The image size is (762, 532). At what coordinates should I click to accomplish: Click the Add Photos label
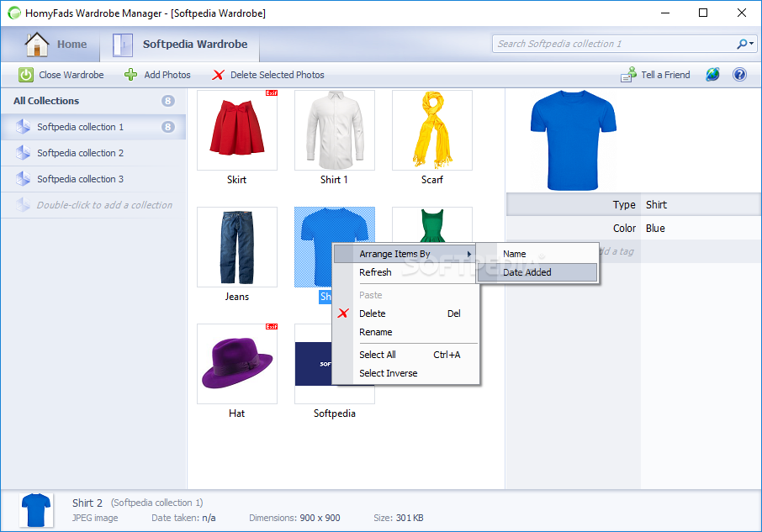(167, 75)
